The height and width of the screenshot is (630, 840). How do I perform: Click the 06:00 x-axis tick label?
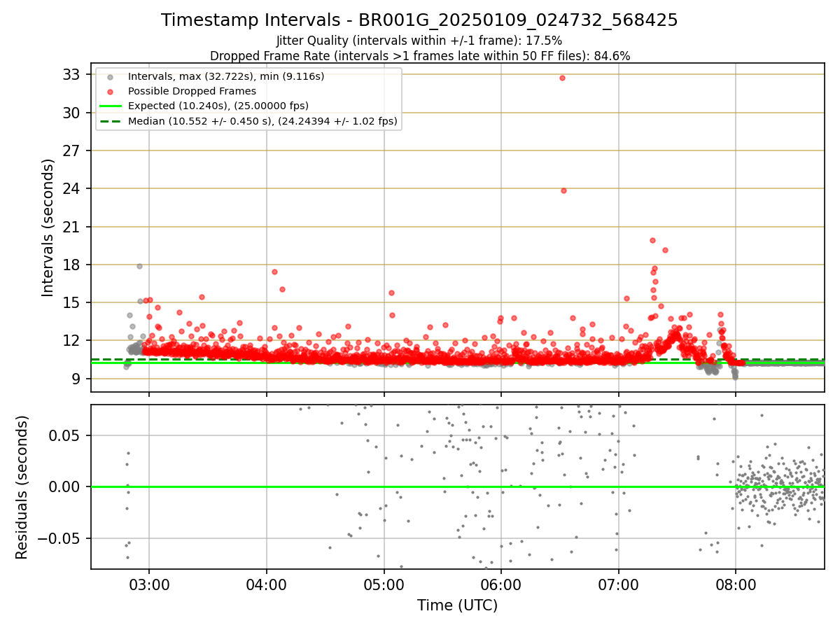[501, 584]
